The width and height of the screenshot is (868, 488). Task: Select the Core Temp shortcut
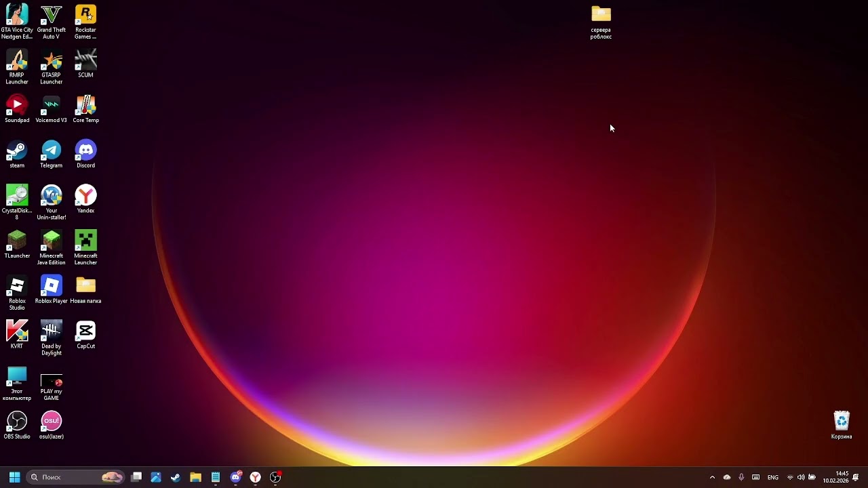coord(85,109)
